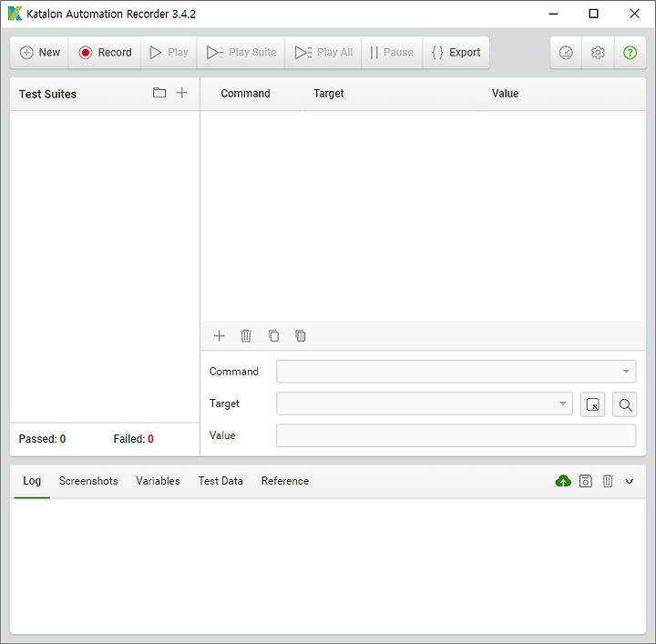The width and height of the screenshot is (656, 644).
Task: Open test suite via folder icon
Action: (x=159, y=93)
